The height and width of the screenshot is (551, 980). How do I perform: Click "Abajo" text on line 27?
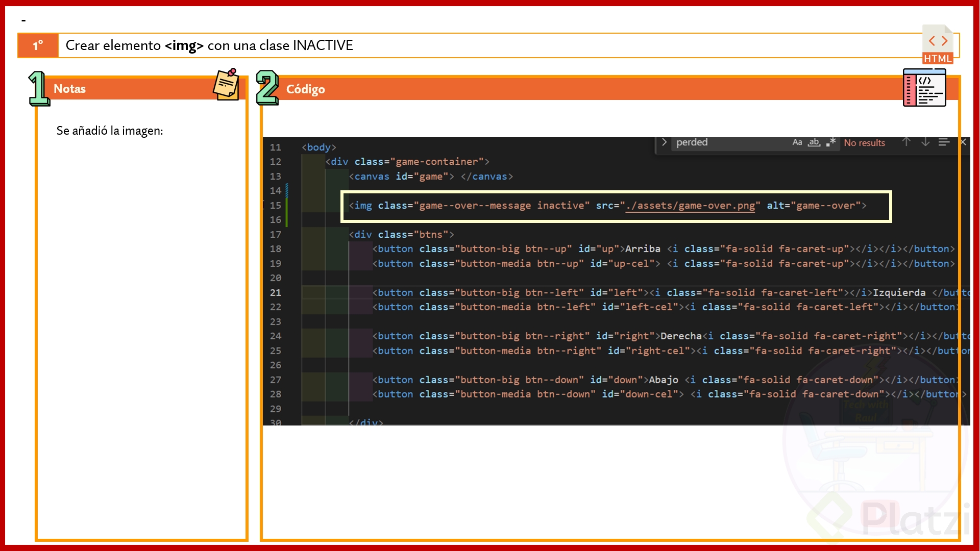[664, 380]
